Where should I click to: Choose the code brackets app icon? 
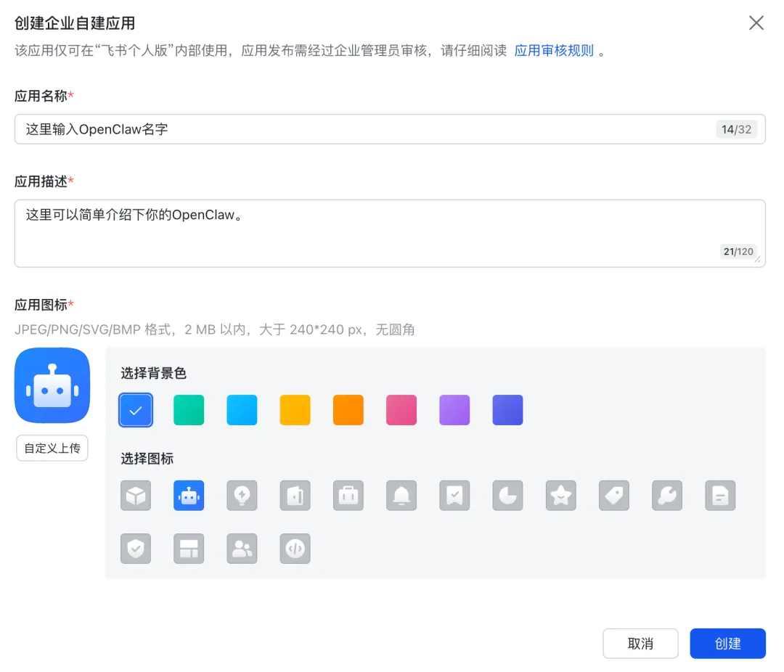click(x=295, y=549)
